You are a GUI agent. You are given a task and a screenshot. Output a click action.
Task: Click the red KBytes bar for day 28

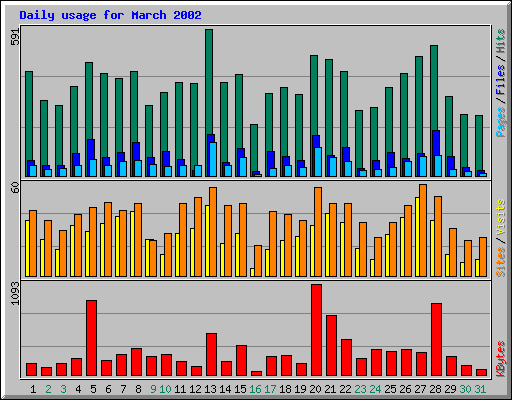click(436, 340)
